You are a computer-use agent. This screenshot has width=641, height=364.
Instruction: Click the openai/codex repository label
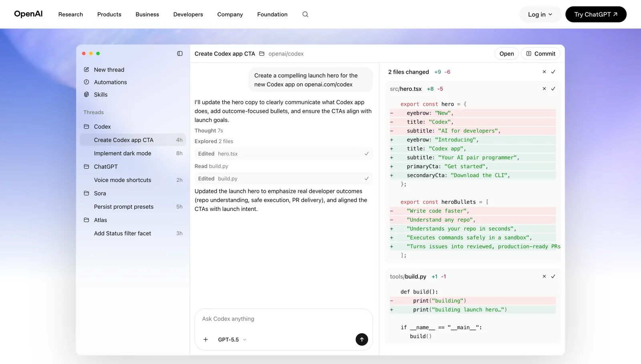286,54
